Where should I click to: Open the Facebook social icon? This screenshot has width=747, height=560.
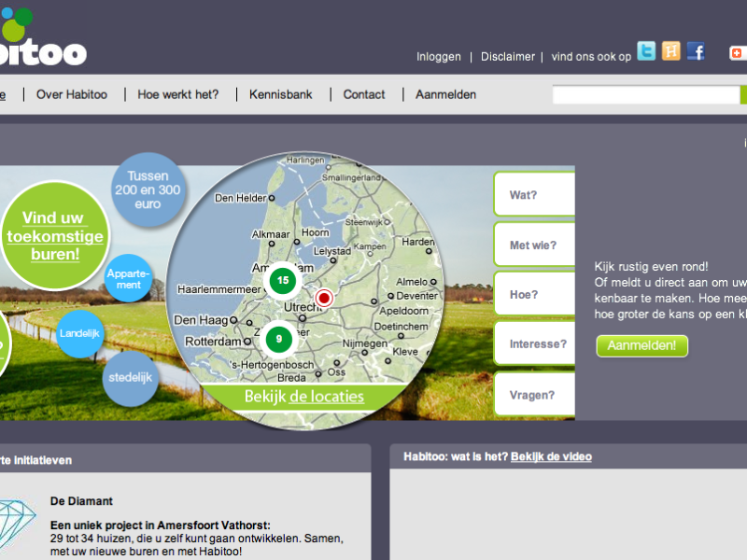click(696, 51)
